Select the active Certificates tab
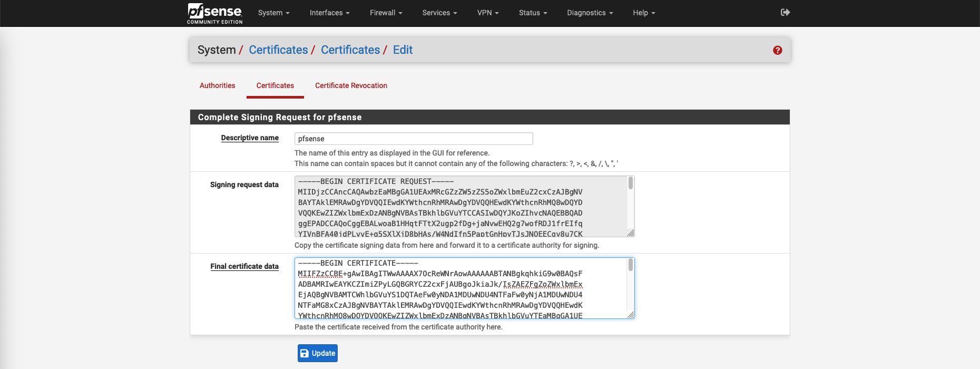 click(275, 85)
